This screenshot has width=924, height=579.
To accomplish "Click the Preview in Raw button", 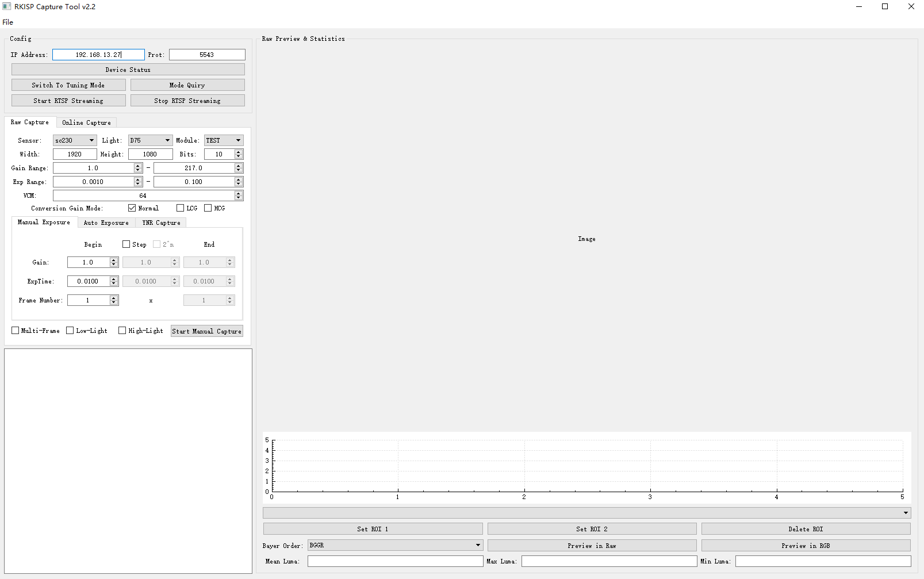I will (x=592, y=546).
